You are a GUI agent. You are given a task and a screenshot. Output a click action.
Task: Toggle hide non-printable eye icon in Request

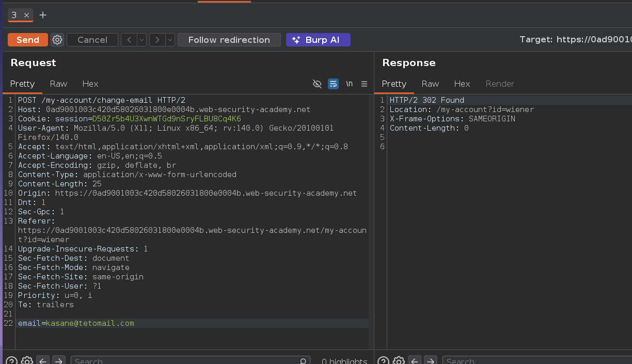pos(318,84)
